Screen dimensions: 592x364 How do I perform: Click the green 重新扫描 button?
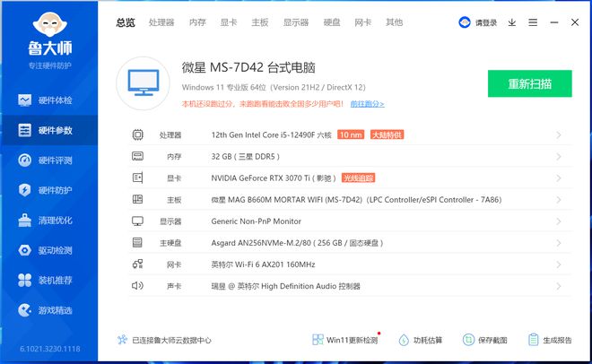coord(529,83)
